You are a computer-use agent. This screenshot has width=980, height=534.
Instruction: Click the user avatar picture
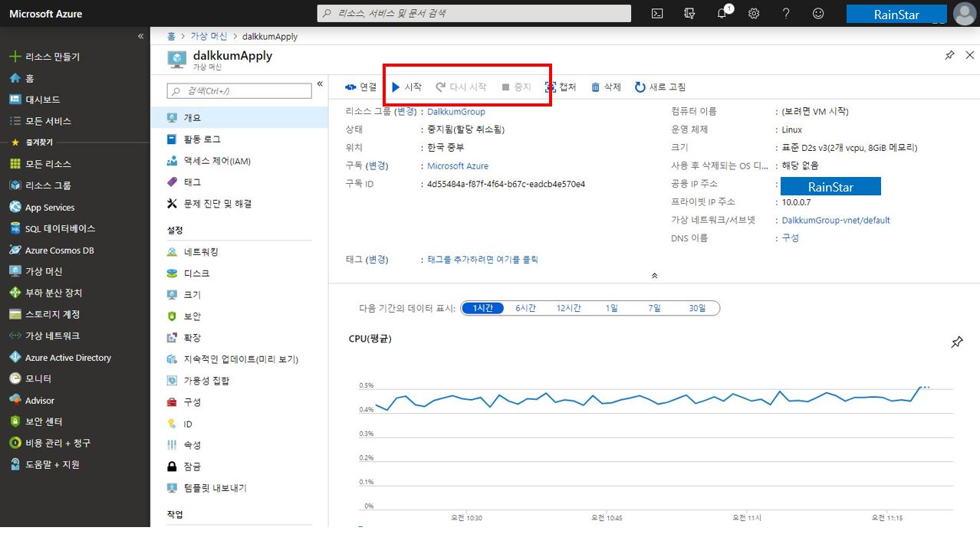(x=964, y=14)
